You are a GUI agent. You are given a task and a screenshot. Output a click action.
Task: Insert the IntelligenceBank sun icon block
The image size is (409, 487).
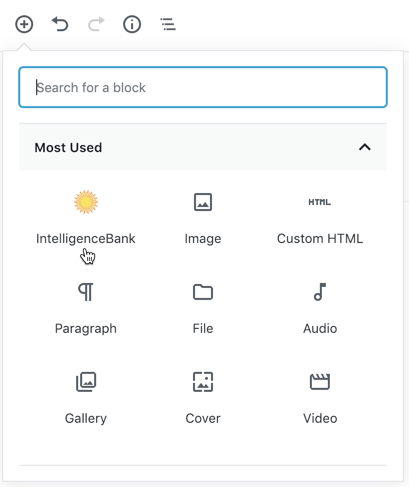click(x=86, y=202)
